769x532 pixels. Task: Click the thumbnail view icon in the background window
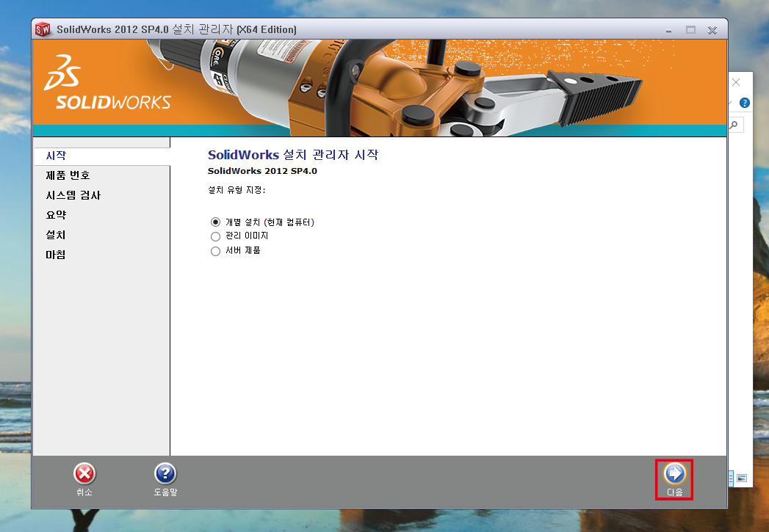click(x=742, y=478)
